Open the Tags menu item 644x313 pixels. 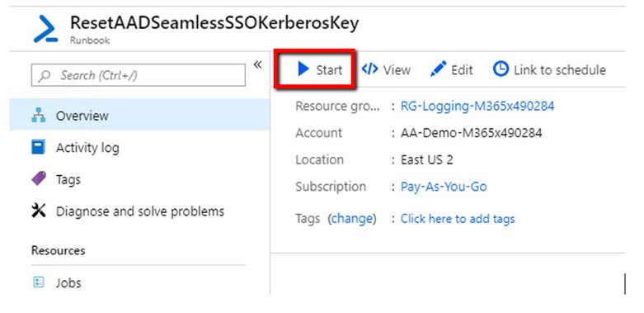(x=139, y=179)
